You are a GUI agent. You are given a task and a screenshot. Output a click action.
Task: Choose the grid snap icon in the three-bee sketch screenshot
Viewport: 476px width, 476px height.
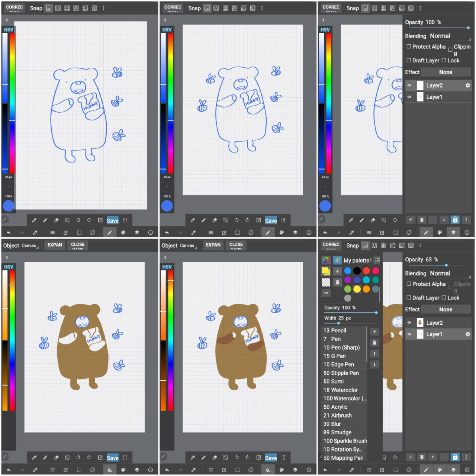point(67,8)
